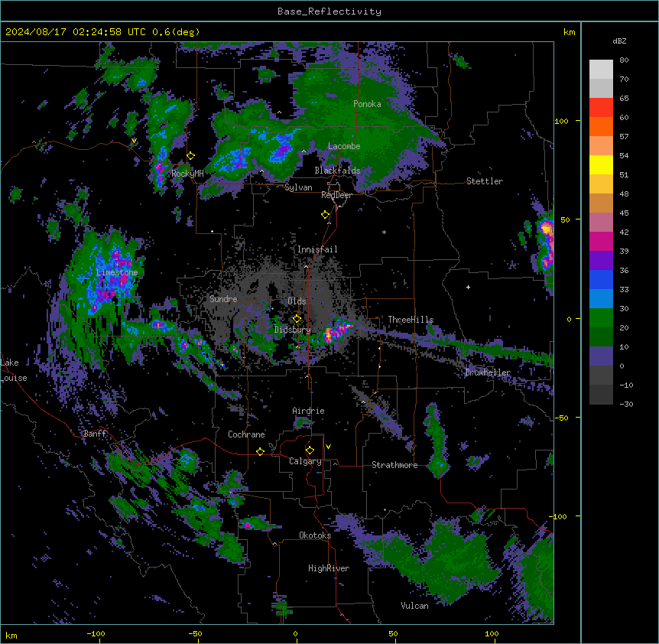Image resolution: width=659 pixels, height=644 pixels.
Task: Click the HighRiver label
Action: tap(329, 568)
